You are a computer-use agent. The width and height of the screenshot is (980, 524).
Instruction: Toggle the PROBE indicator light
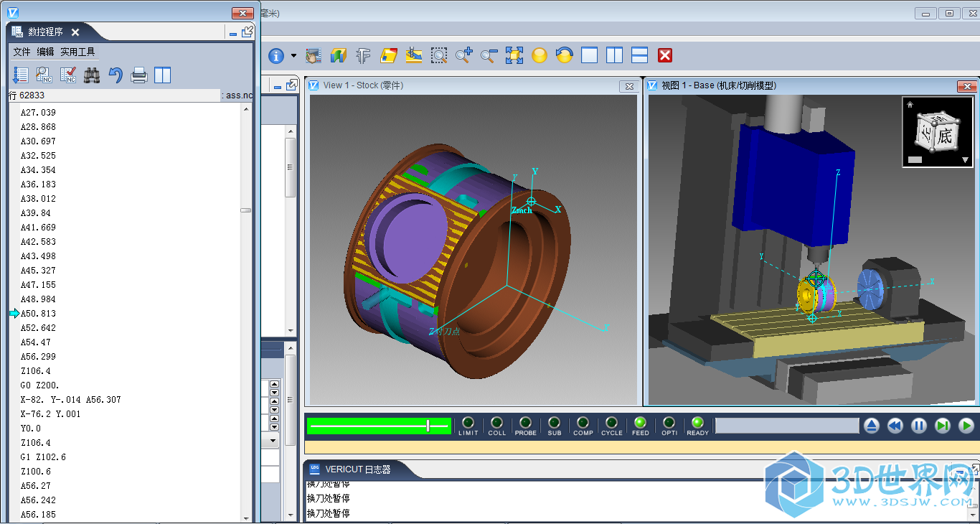click(x=525, y=423)
